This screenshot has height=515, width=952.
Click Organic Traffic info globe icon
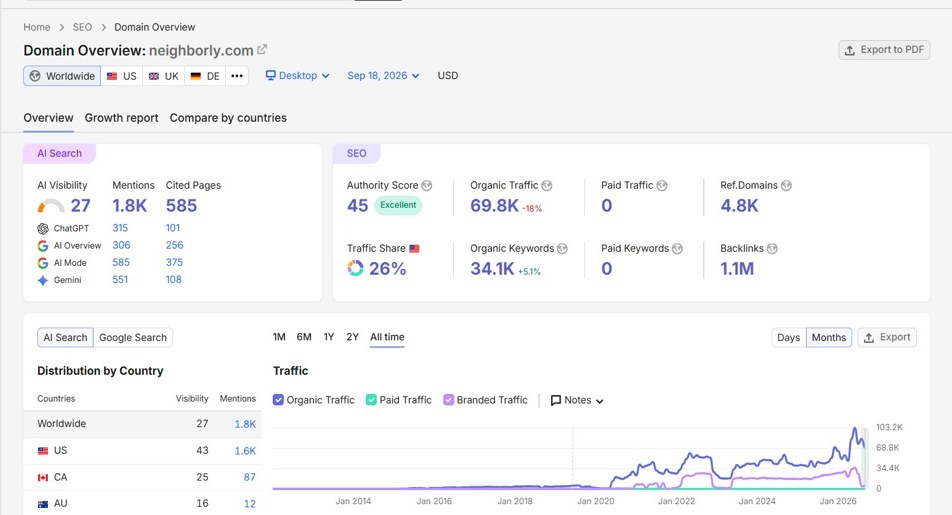(546, 186)
